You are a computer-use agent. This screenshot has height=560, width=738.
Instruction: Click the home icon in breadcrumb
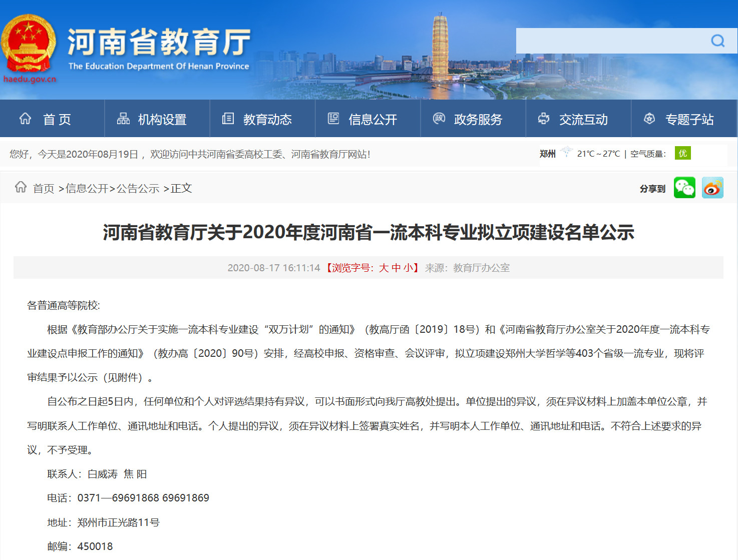point(21,187)
